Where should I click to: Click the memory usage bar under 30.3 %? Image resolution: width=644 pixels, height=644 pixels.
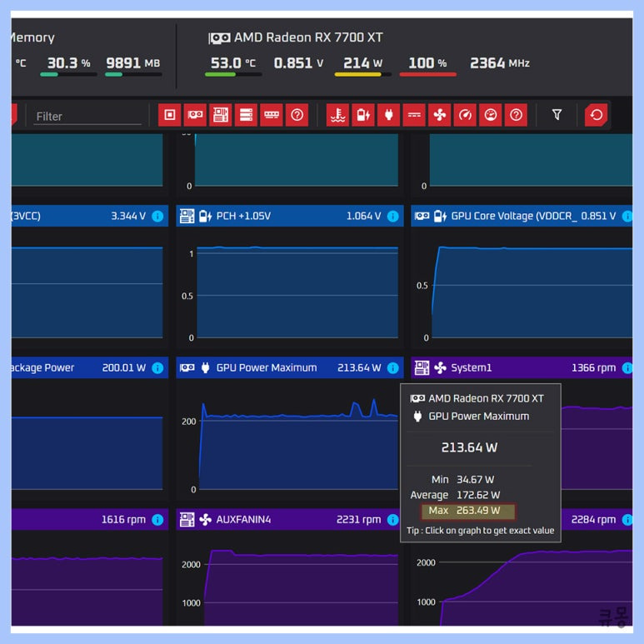click(68, 75)
